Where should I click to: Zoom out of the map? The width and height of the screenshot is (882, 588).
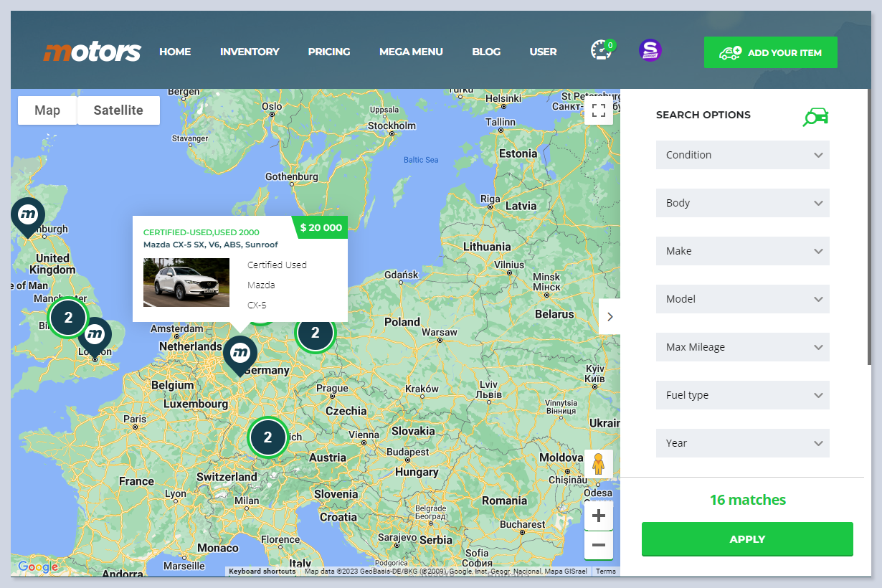coord(599,546)
